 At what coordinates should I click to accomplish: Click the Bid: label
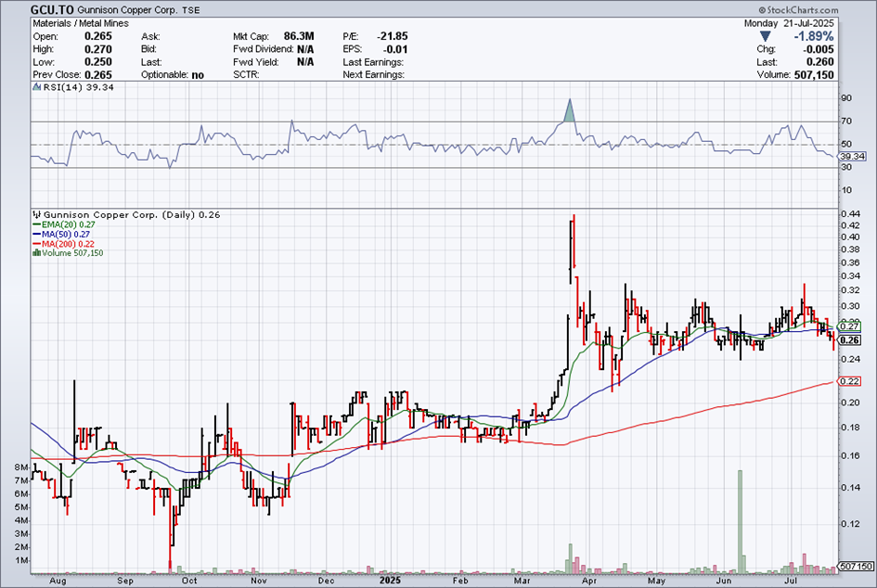[148, 49]
